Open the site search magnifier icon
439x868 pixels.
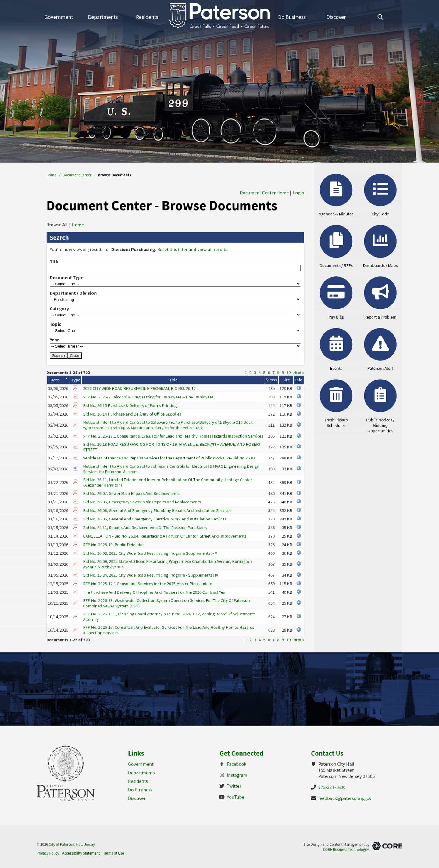(380, 17)
